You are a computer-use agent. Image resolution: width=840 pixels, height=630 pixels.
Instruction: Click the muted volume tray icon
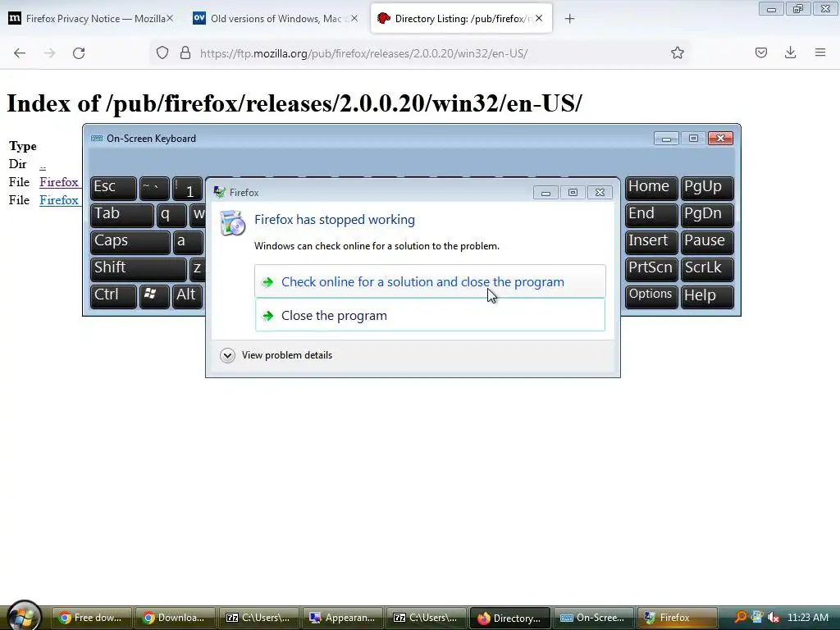773,617
